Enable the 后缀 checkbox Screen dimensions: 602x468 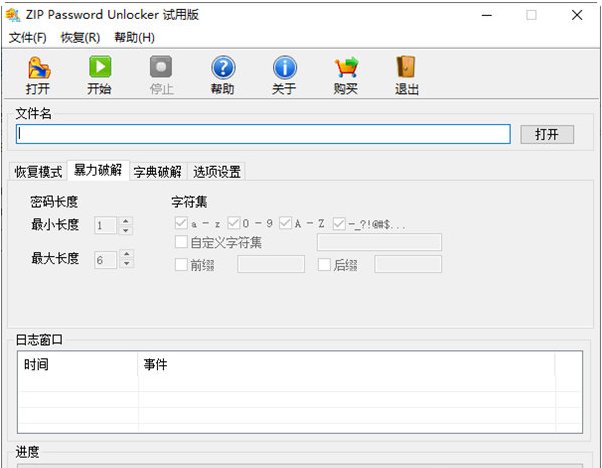[324, 264]
